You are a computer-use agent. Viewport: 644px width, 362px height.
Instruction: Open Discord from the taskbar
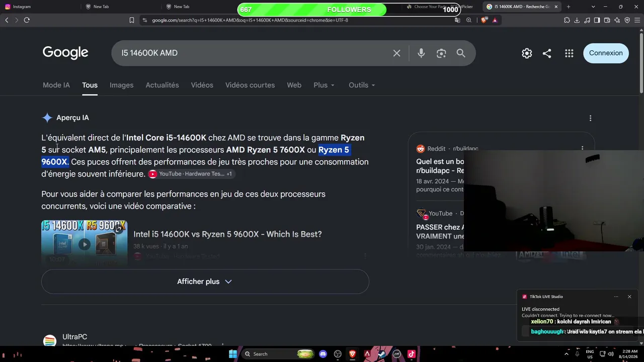point(323,354)
